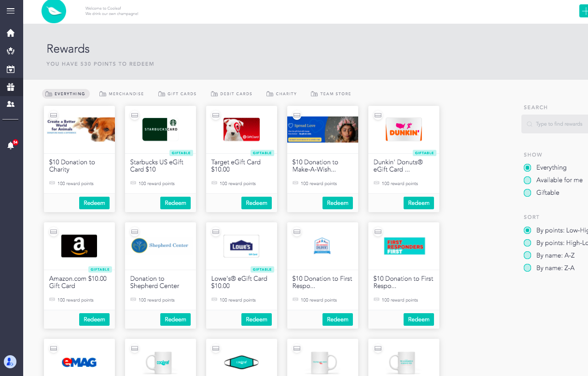Click 'You have 530 points to redeem' text
The height and width of the screenshot is (376, 588).
point(100,64)
